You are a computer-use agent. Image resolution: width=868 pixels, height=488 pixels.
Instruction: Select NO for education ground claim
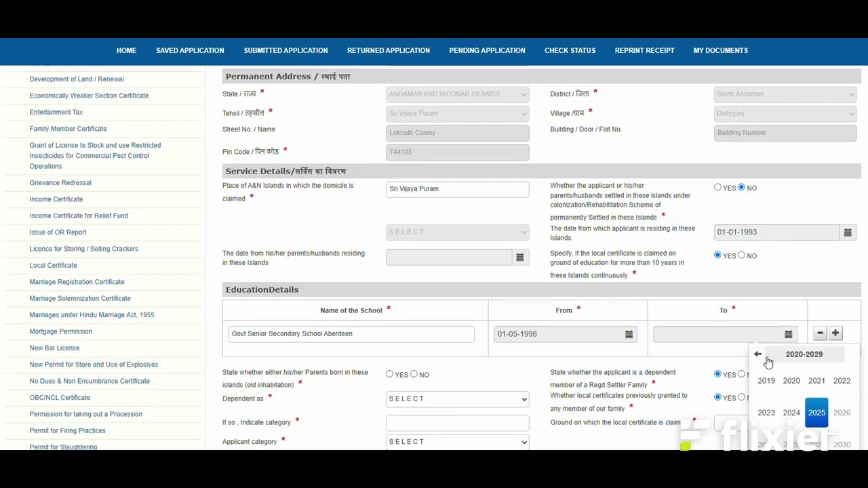click(741, 255)
